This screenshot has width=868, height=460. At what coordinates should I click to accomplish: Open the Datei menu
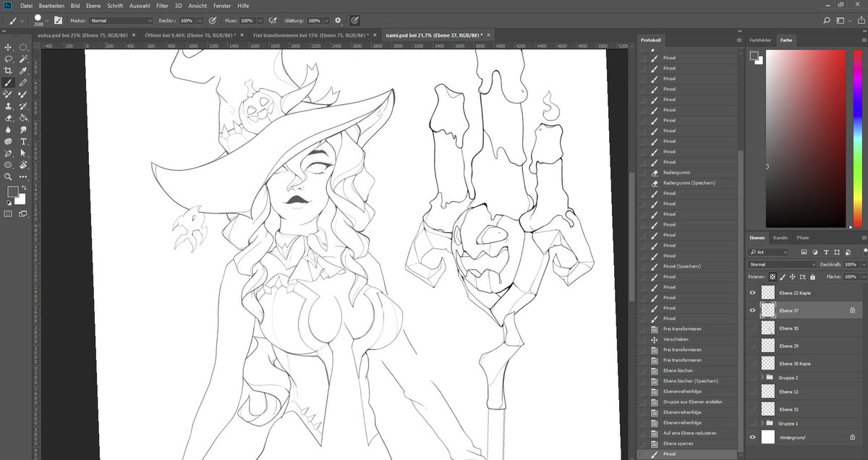[x=27, y=6]
